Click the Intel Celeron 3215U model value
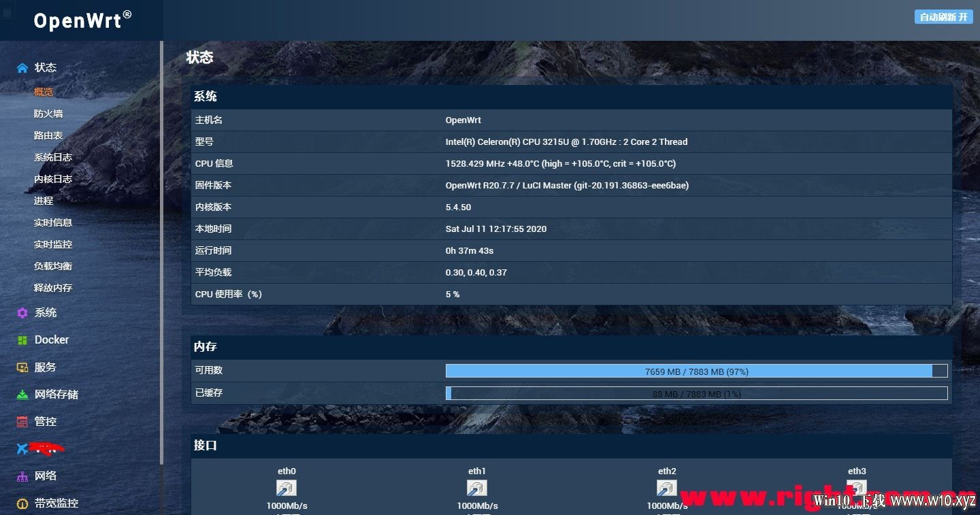The image size is (980, 515). [x=567, y=142]
